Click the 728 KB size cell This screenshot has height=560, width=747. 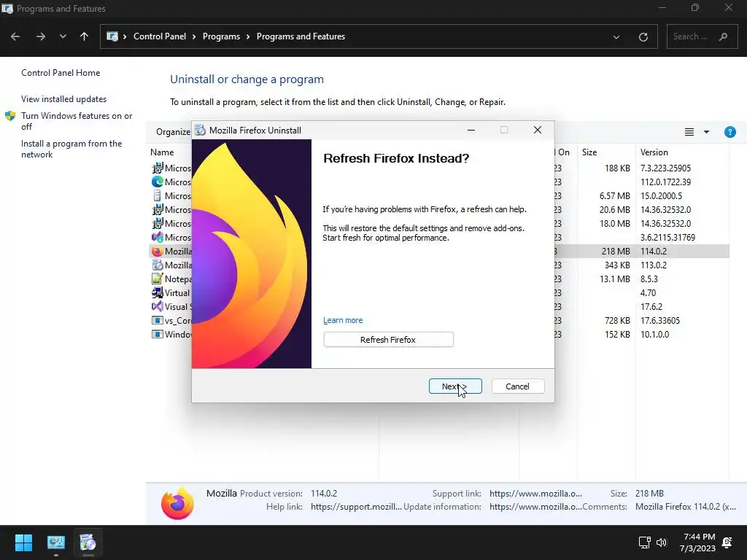[617, 321]
